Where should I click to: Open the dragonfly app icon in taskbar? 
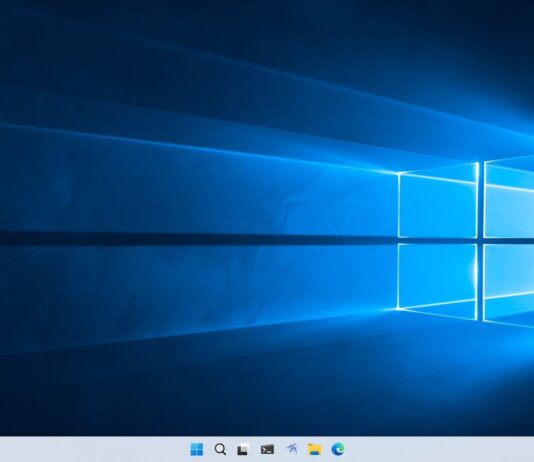pos(292,449)
